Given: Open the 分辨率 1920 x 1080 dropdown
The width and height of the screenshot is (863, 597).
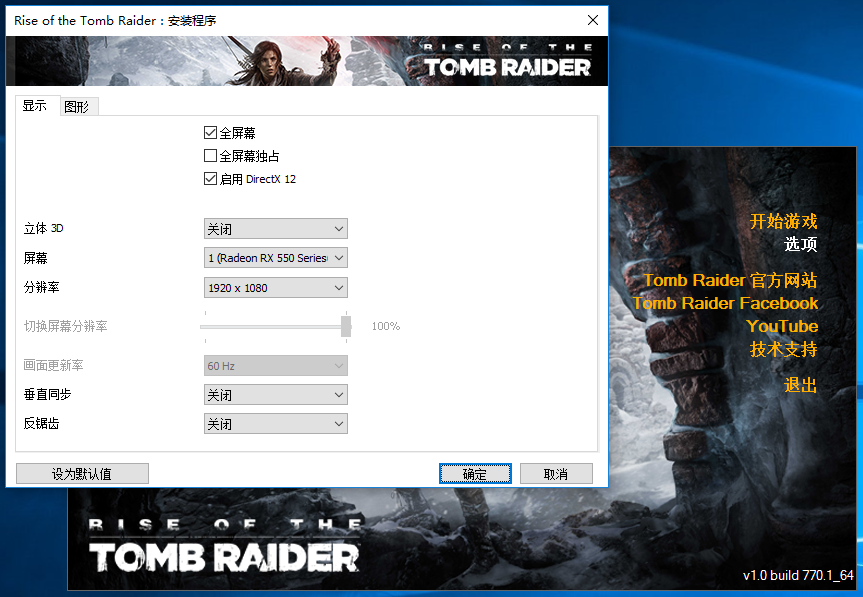Looking at the screenshot, I should pyautogui.click(x=276, y=288).
